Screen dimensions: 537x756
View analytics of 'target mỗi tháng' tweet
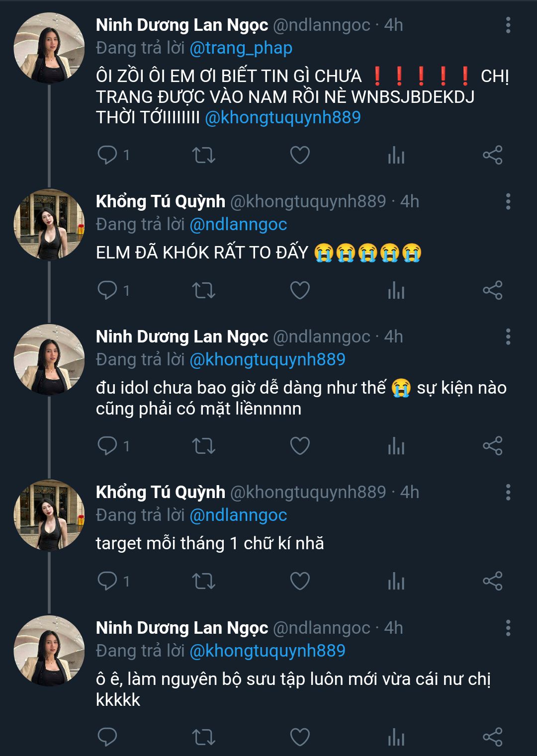tap(396, 581)
